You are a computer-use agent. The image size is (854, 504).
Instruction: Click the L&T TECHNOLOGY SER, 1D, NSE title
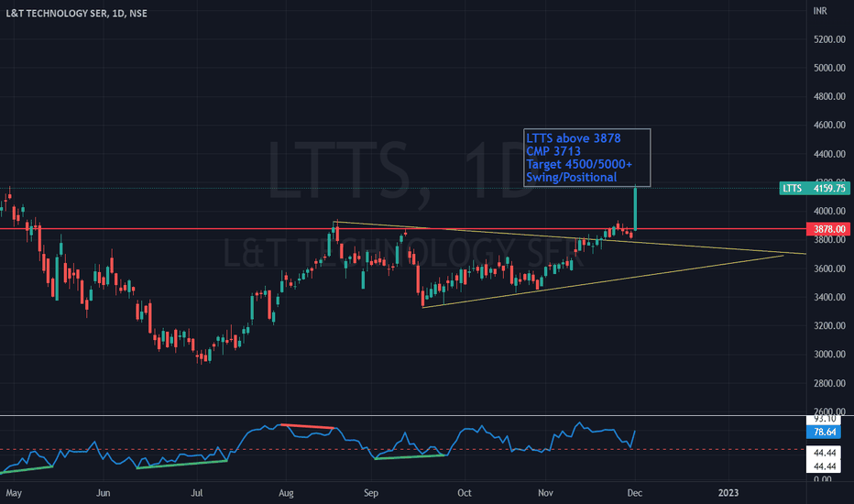(x=76, y=13)
